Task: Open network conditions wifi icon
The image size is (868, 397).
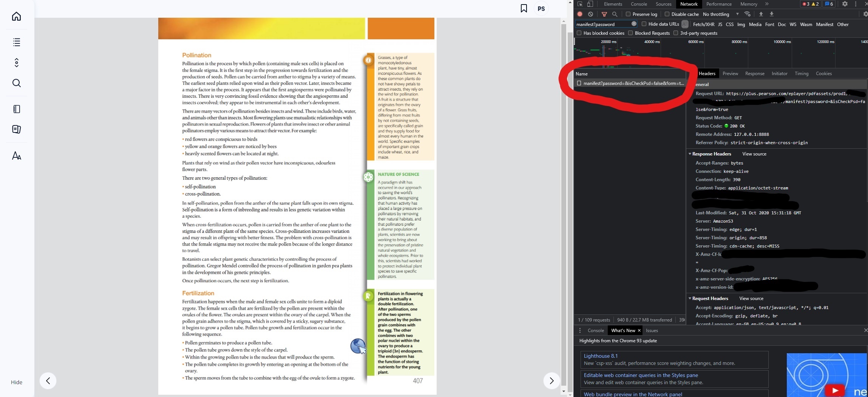Action: click(x=747, y=14)
